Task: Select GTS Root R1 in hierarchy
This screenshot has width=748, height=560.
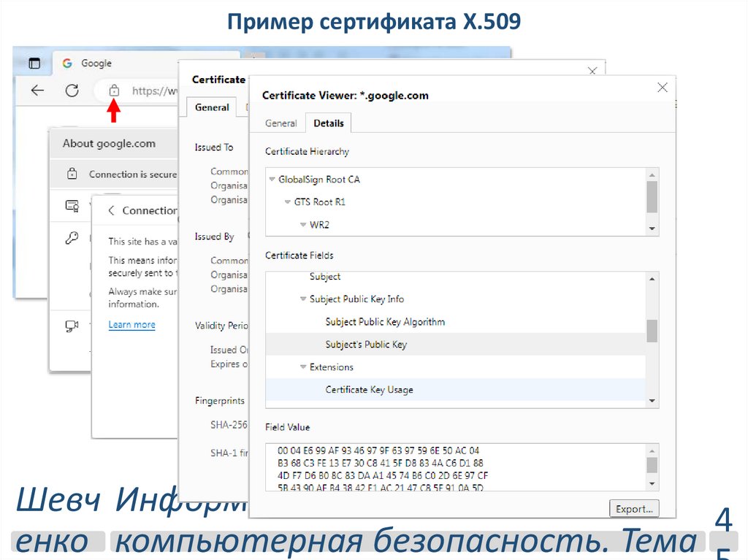Action: (320, 202)
